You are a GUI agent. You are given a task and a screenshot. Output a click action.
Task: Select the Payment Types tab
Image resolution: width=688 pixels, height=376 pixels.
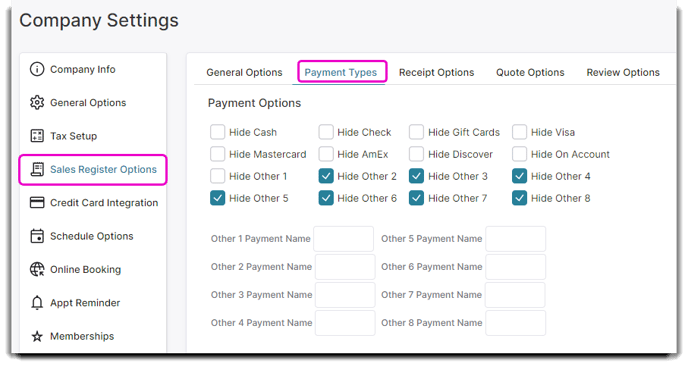341,72
